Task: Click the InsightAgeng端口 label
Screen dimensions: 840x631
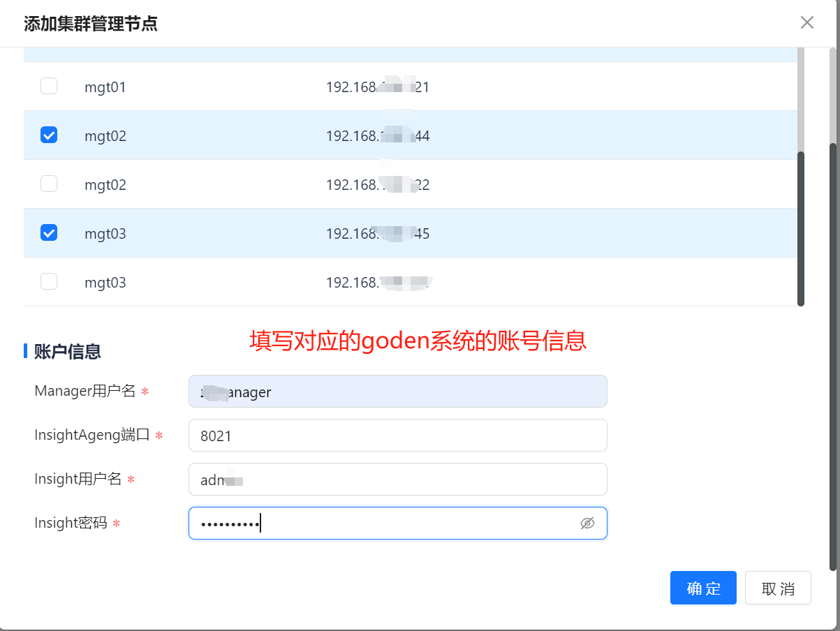Action: coord(92,435)
